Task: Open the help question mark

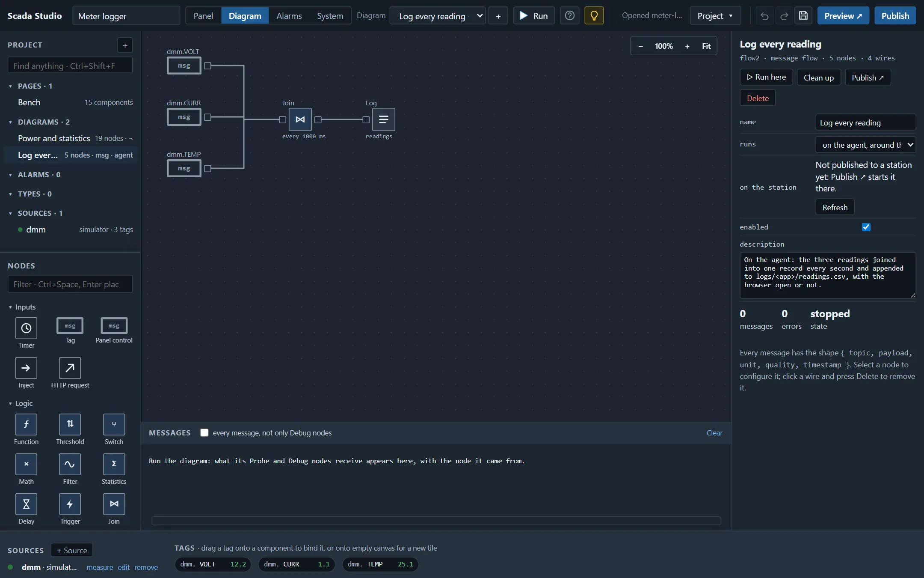Action: point(569,16)
